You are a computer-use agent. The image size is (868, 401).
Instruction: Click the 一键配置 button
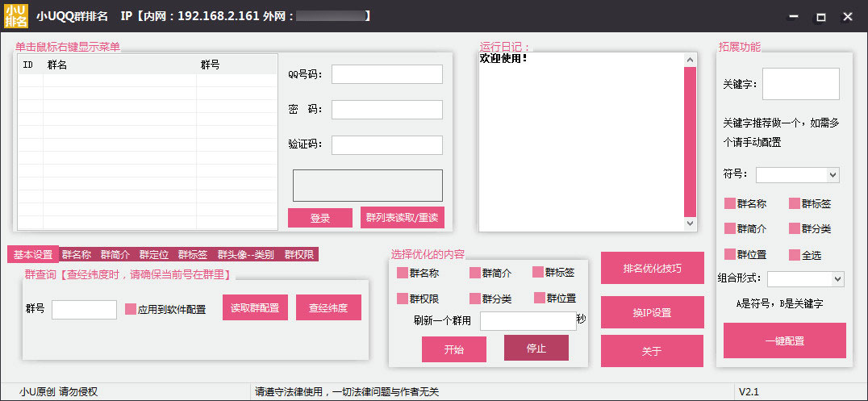point(784,340)
